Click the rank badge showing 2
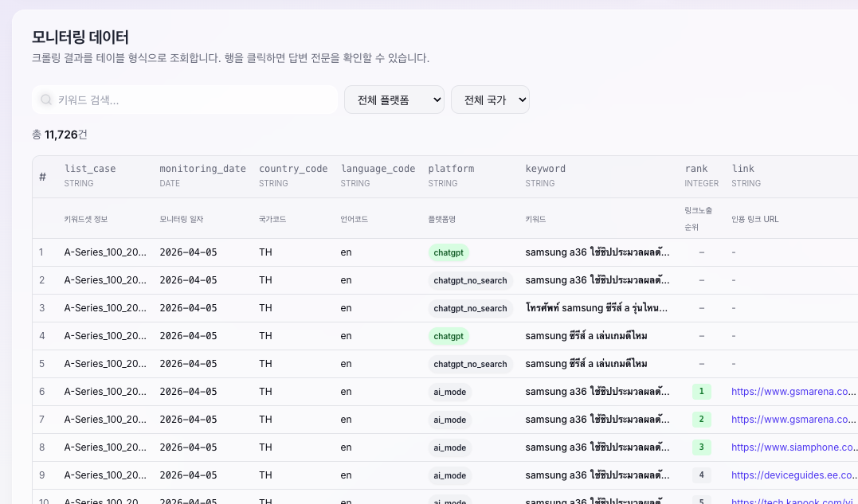 (701, 419)
